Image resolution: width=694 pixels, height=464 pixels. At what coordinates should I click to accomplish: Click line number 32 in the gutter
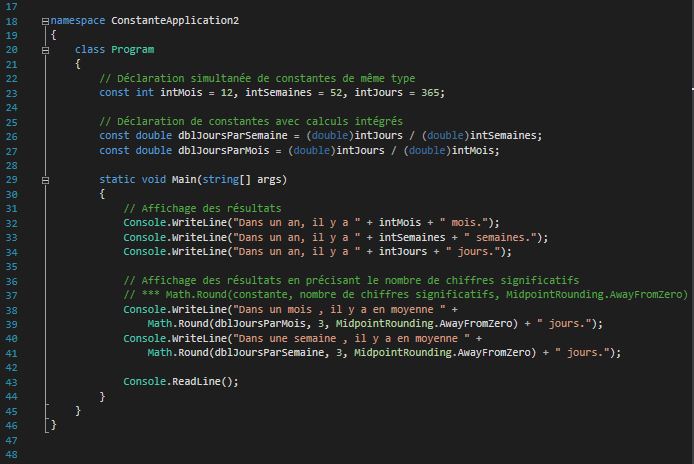click(12, 223)
